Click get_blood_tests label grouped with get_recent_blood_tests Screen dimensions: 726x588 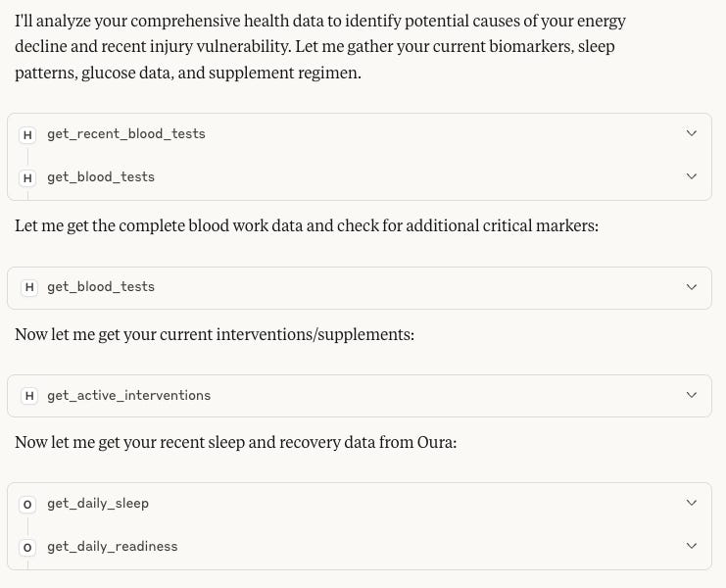101,176
